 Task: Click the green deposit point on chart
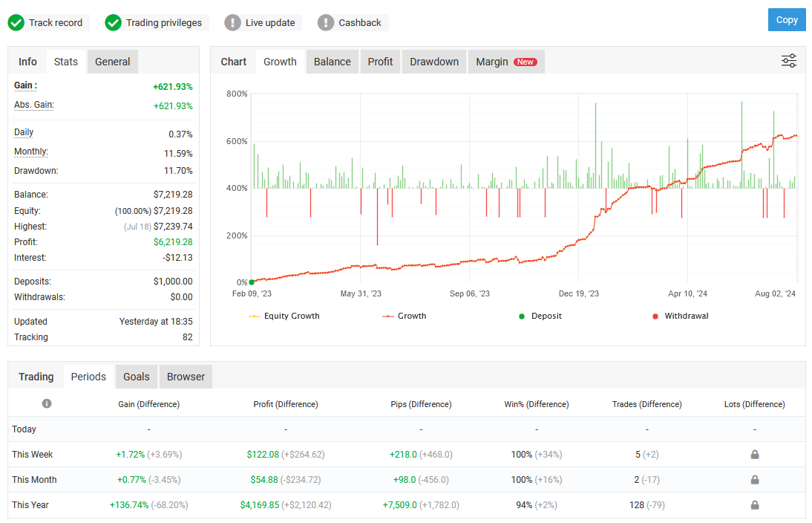(252, 282)
